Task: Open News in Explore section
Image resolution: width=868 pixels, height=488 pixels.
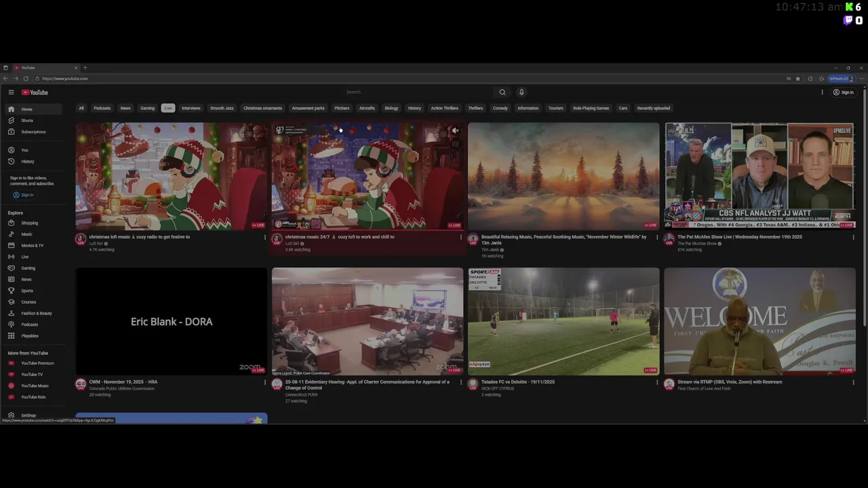Action: pos(34,279)
